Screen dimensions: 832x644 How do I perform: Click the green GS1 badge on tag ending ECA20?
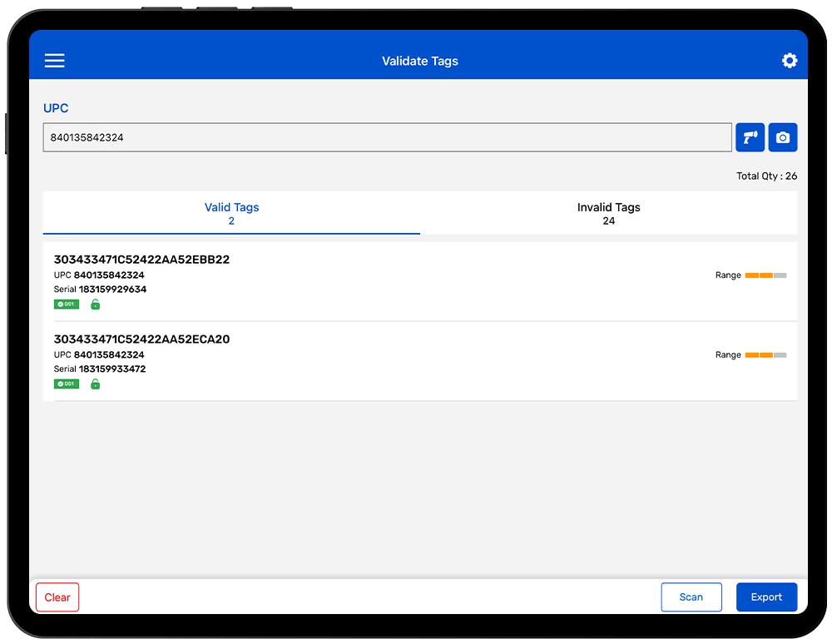pos(67,384)
